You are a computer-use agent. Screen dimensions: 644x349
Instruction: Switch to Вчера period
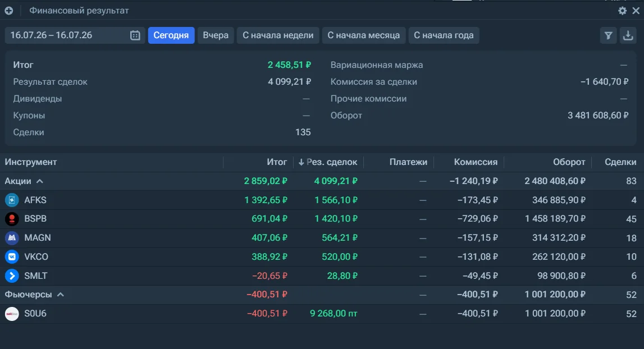pyautogui.click(x=216, y=35)
